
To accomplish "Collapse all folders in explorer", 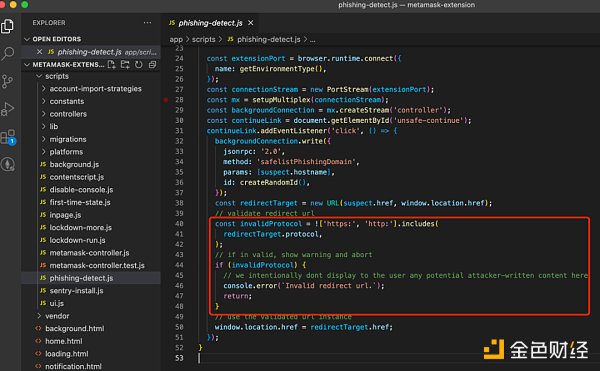I will click(x=152, y=65).
